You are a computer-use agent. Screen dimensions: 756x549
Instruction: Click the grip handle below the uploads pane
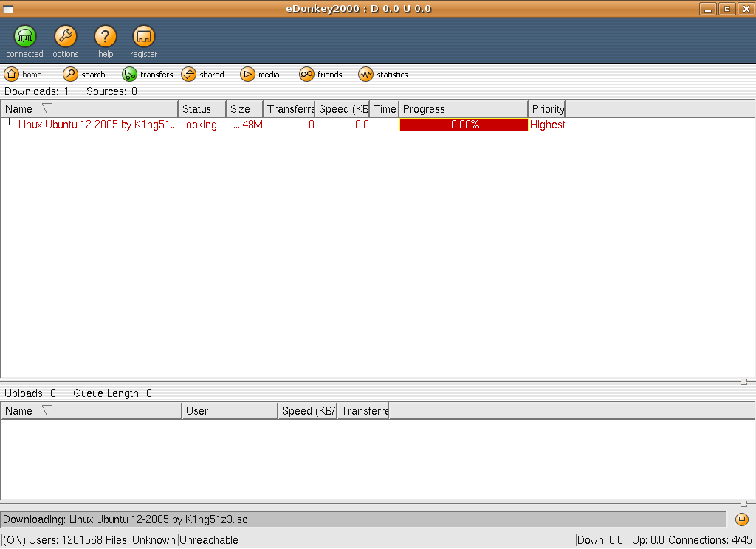[x=744, y=504]
